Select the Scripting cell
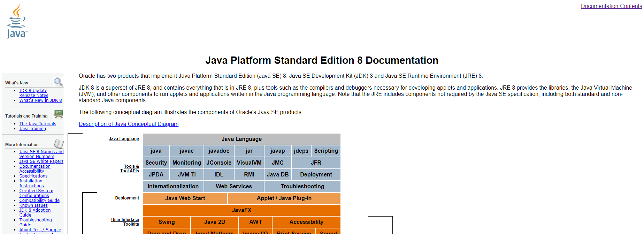This screenshot has width=644, height=234. coord(326,151)
